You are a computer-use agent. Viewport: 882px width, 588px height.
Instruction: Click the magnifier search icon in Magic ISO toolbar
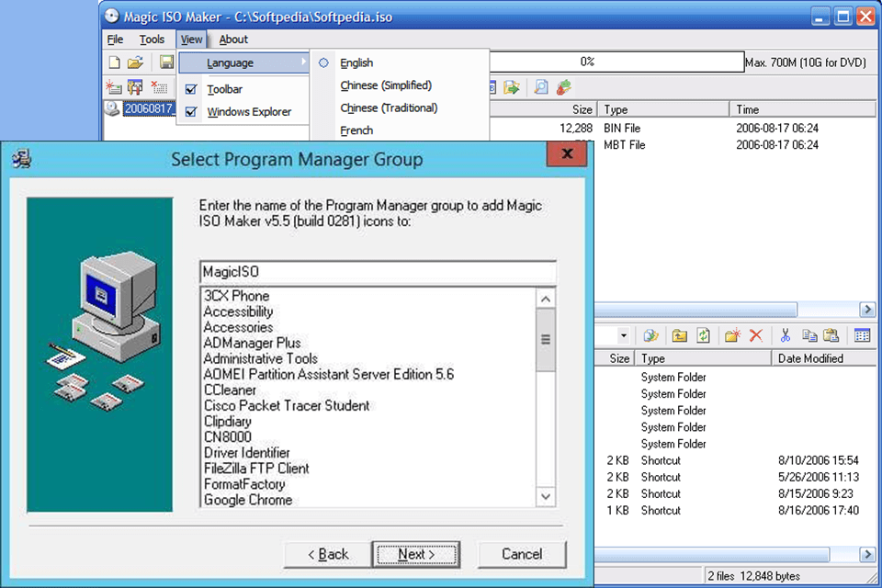click(x=541, y=87)
